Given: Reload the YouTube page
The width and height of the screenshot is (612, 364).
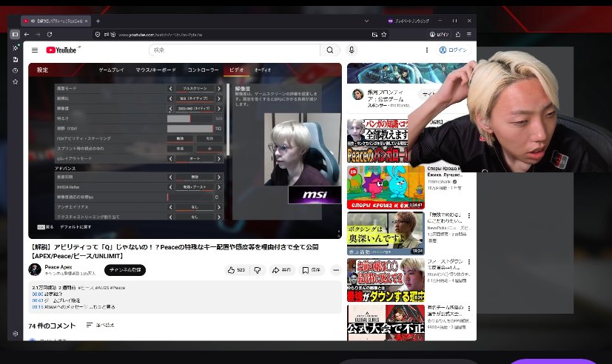Looking at the screenshot, I should pyautogui.click(x=50, y=34).
